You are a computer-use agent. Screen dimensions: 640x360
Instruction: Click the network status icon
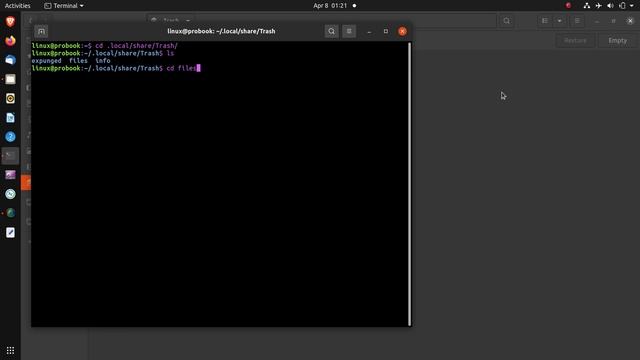tap(587, 6)
